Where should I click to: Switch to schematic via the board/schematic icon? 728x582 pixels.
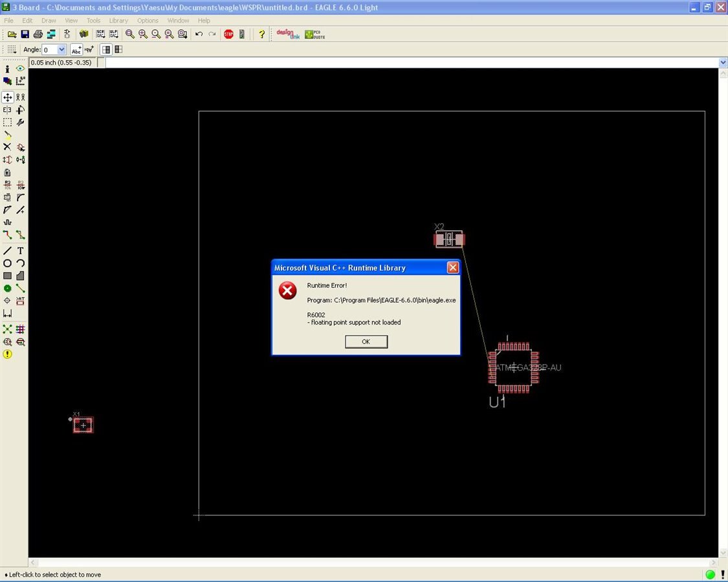(67, 34)
